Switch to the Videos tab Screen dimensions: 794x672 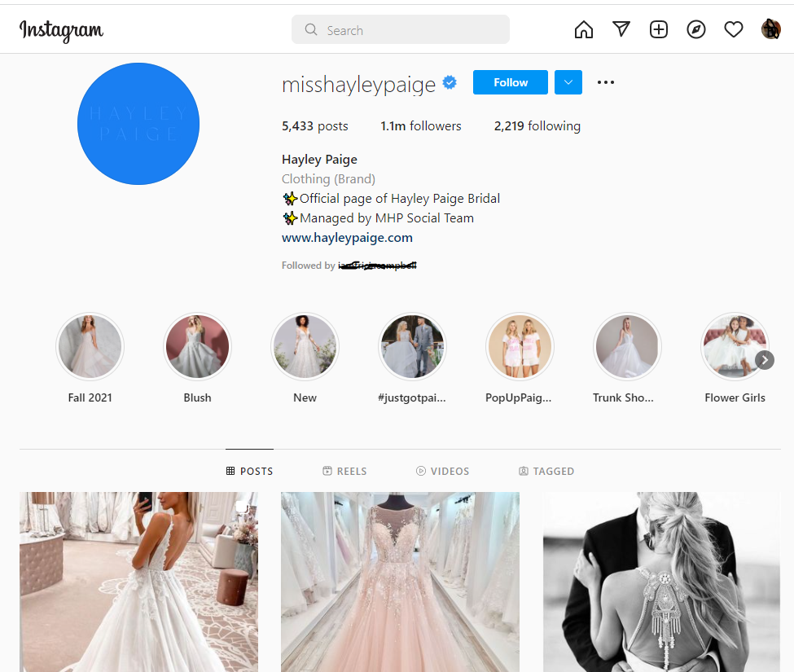442,471
